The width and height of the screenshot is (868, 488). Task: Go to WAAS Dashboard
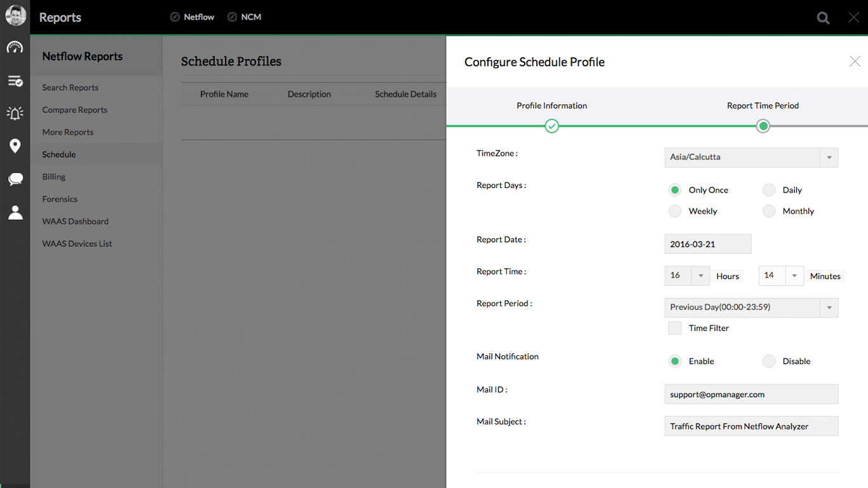point(75,220)
